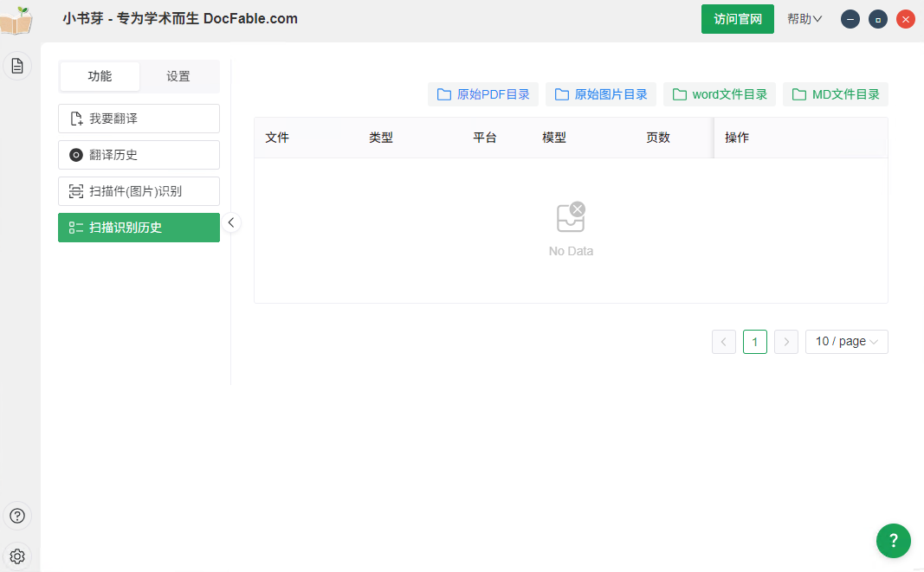The height and width of the screenshot is (572, 924).
Task: Open help via sidebar question mark icon
Action: point(17,517)
